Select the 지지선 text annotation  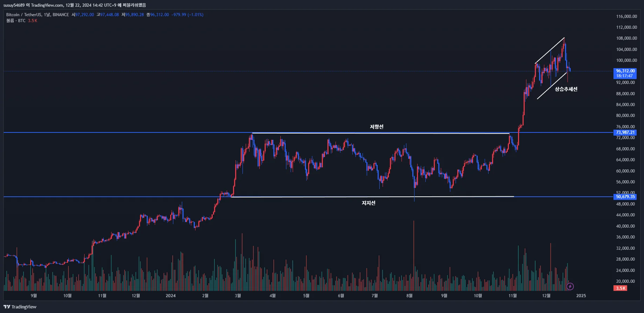[x=369, y=203]
